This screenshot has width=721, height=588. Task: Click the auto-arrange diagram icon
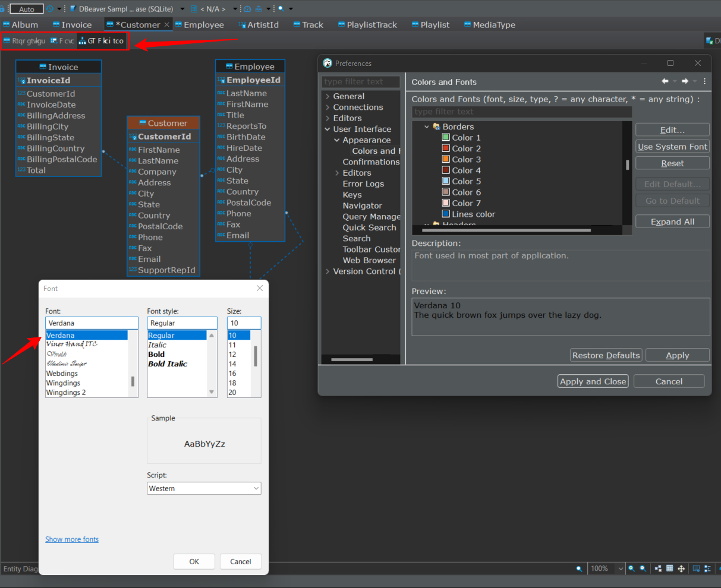pos(658,568)
